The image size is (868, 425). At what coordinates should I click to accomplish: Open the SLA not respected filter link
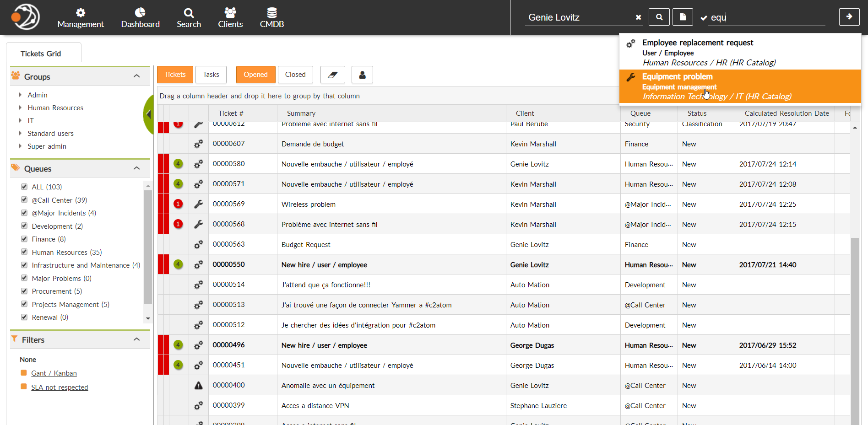pyautogui.click(x=60, y=387)
